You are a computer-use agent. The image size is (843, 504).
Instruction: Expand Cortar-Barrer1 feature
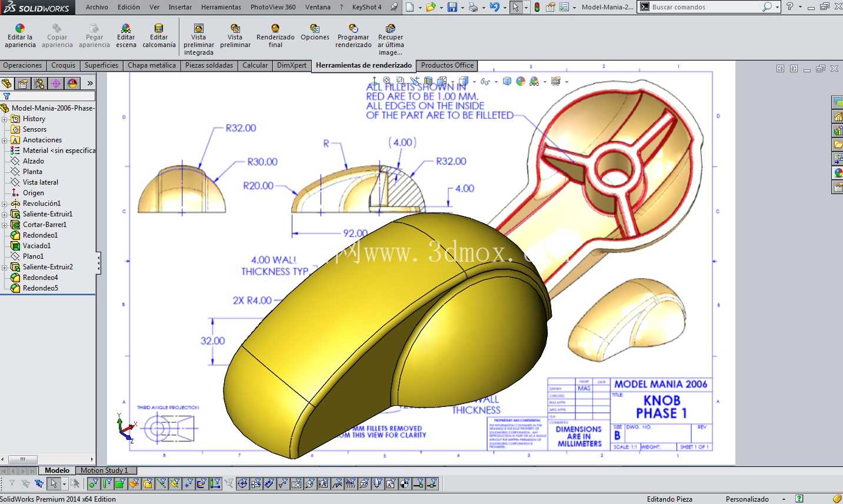pos(5,225)
